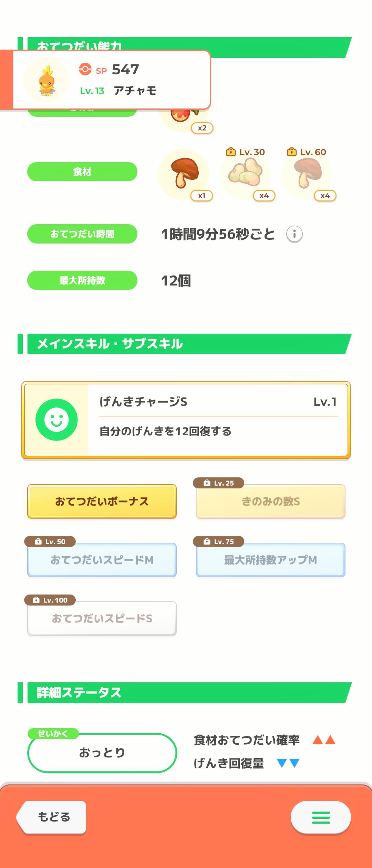Viewport: 372px width, 868px height.
Task: Tap the Lv.60 locked mushroom ingredient icon
Action: pyautogui.click(x=307, y=174)
